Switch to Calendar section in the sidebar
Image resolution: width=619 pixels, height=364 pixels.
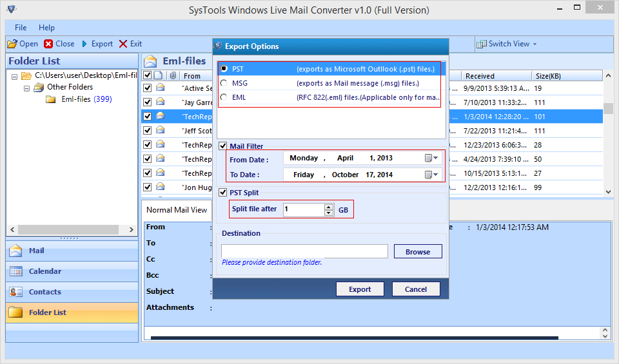[72, 271]
